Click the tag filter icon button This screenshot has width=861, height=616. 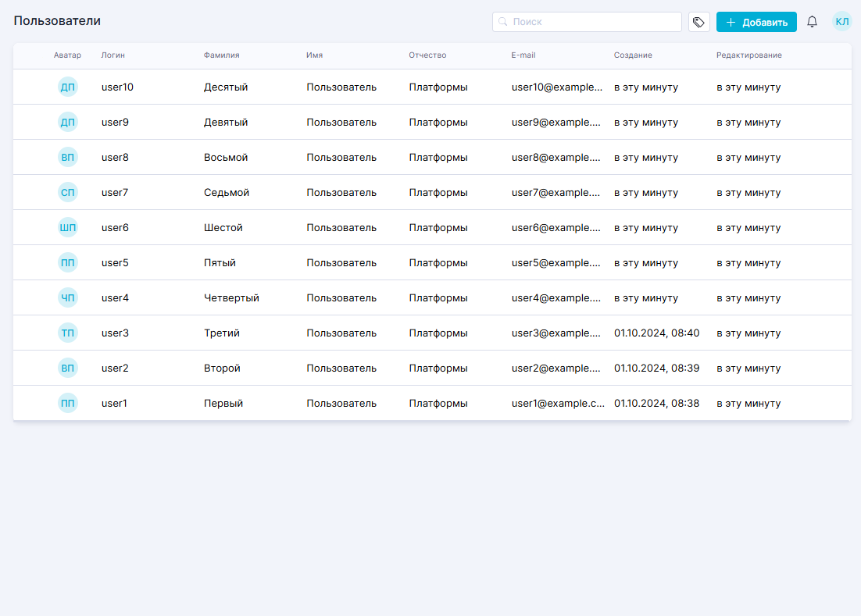pos(698,22)
